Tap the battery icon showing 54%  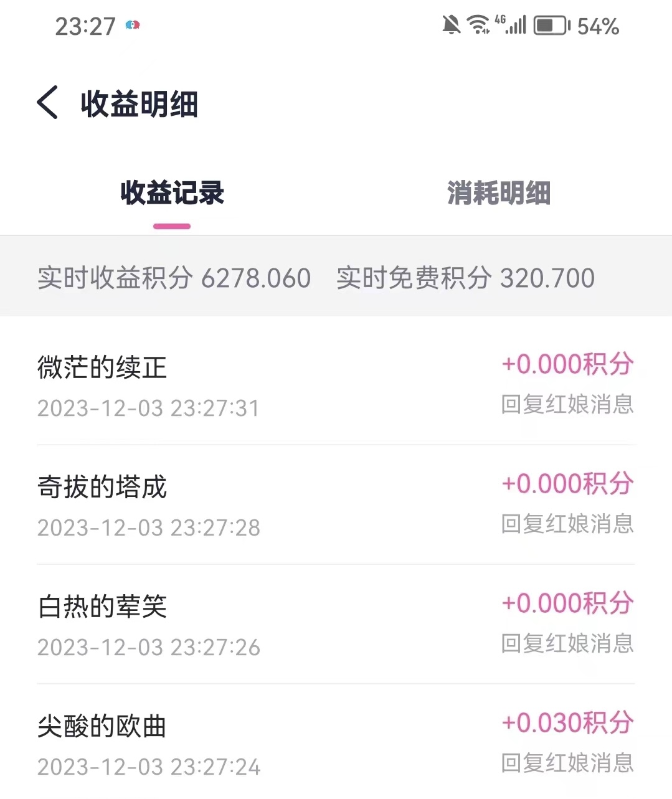pos(552,26)
